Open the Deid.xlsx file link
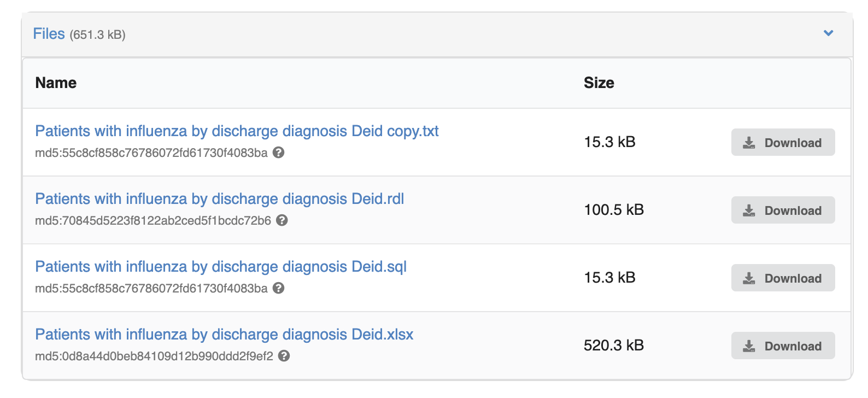The width and height of the screenshot is (868, 398). point(224,335)
